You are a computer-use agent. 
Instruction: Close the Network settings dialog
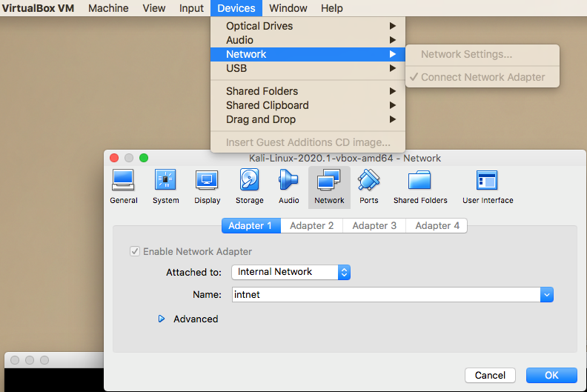pos(114,158)
